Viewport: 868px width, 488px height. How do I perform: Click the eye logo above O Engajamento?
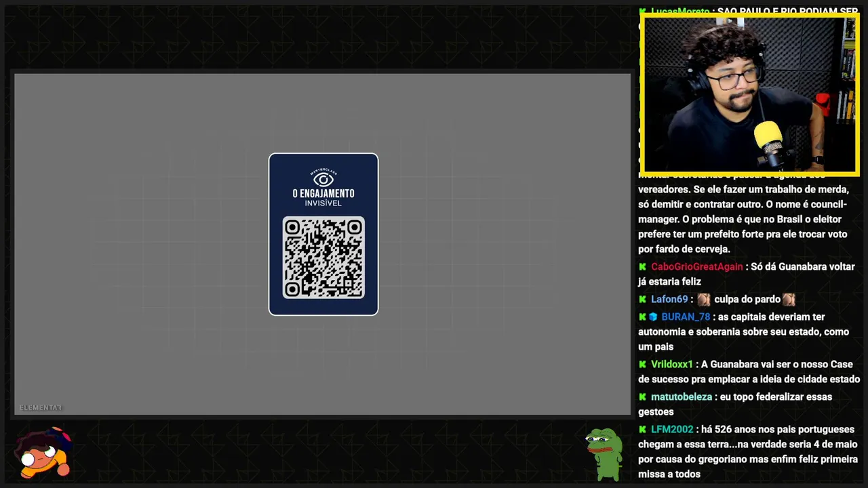pos(323,178)
